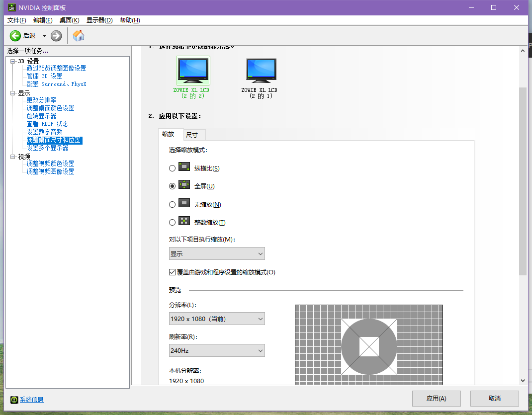Click the 显示 tree heading

coord(24,93)
